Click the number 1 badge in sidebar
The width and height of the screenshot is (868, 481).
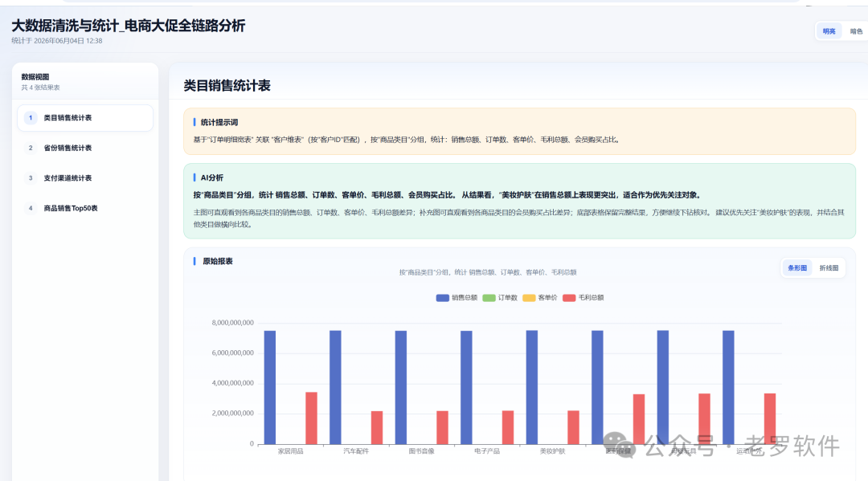click(31, 118)
